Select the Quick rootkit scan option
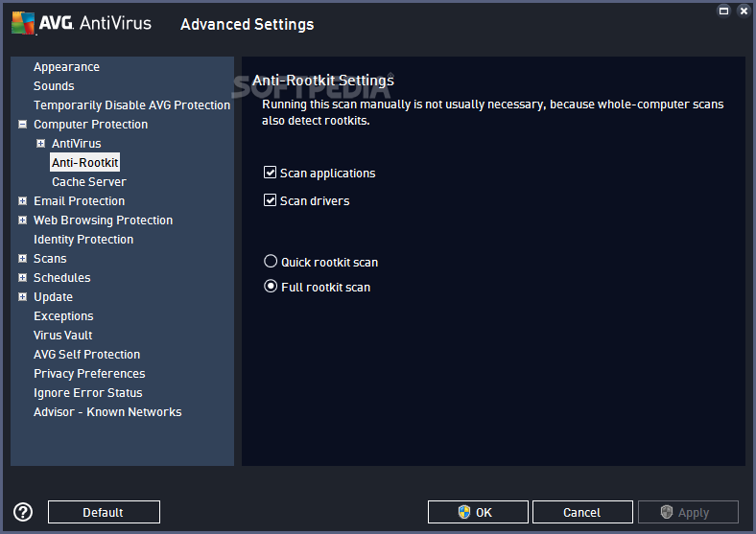This screenshot has width=756, height=534. click(x=271, y=261)
